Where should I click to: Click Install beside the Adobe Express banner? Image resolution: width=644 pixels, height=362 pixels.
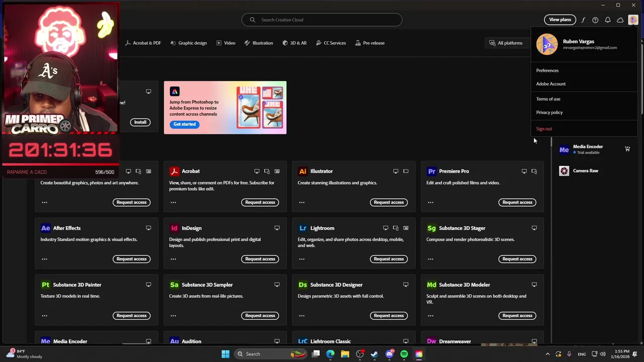point(140,122)
